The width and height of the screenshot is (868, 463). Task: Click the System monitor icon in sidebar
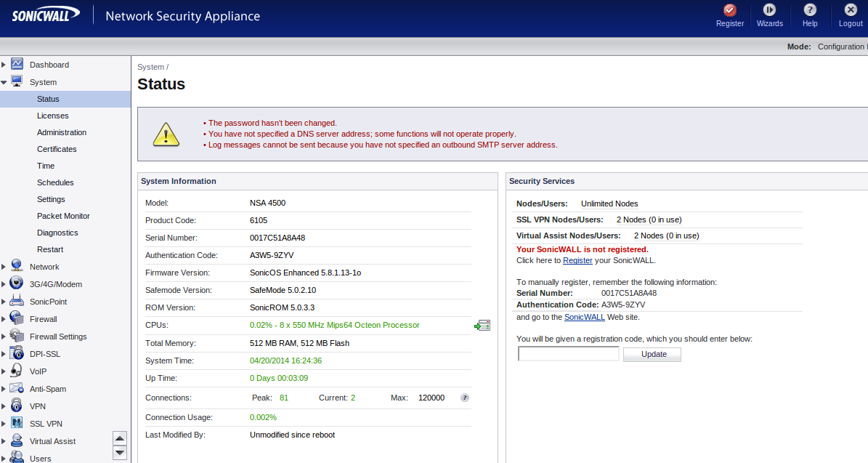click(17, 81)
